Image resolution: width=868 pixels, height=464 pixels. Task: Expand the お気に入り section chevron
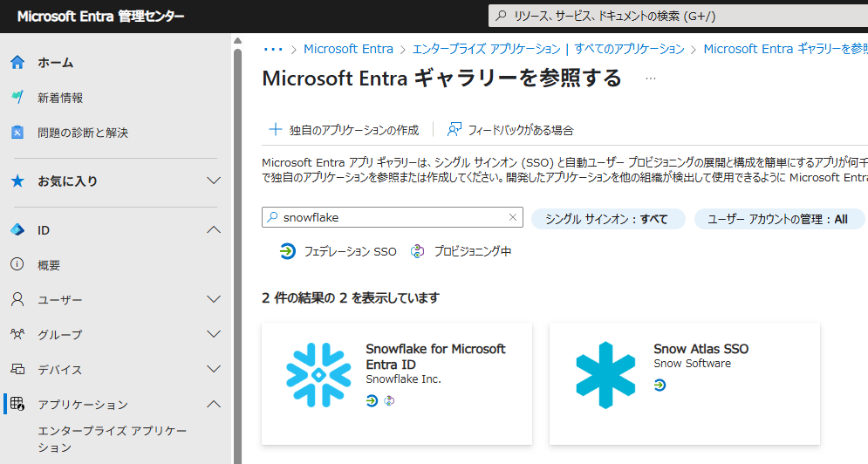[x=214, y=181]
